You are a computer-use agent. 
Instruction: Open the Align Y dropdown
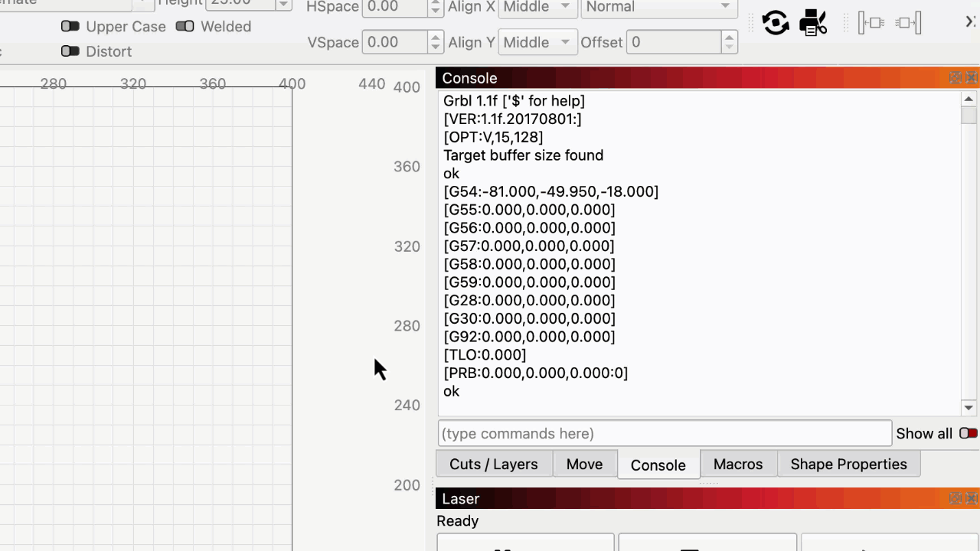click(x=537, y=42)
